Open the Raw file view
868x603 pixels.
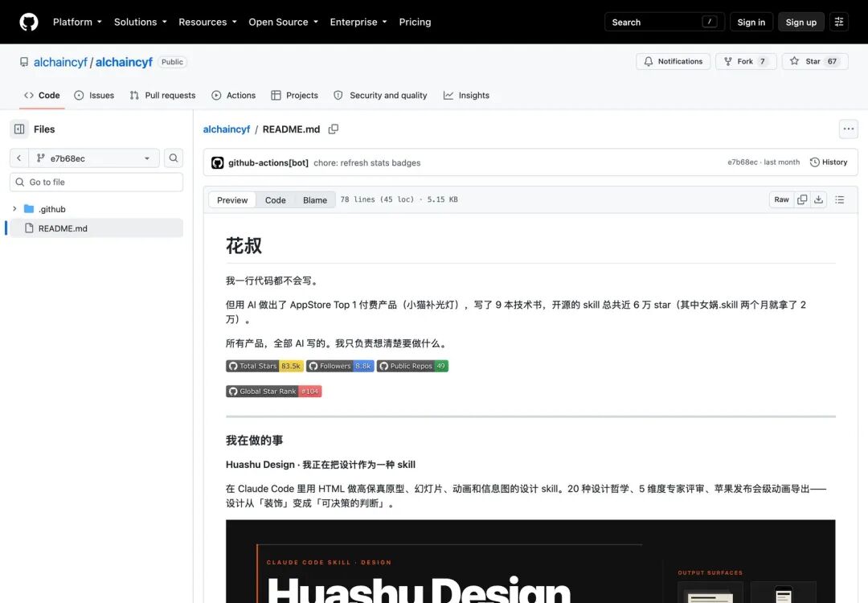click(x=782, y=199)
